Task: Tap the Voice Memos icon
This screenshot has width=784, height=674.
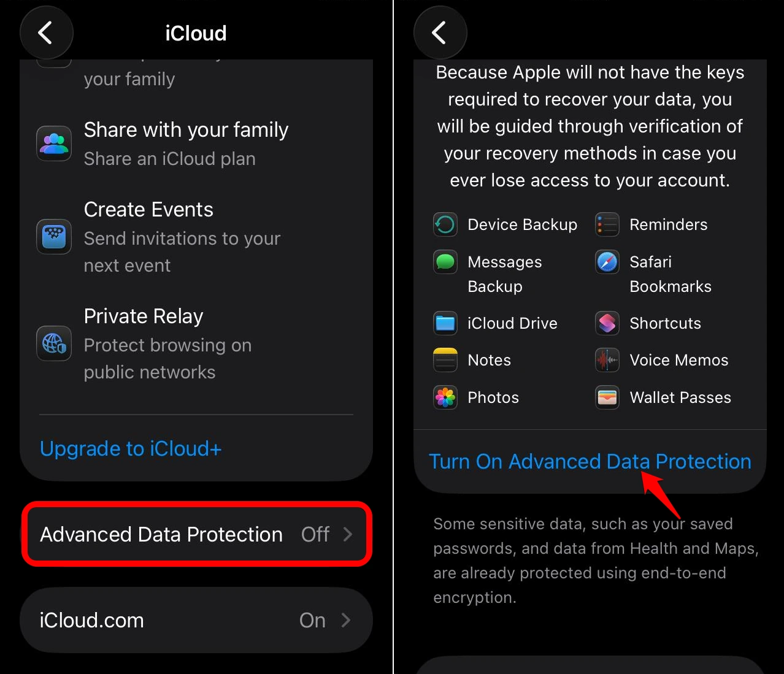Action: 607,360
